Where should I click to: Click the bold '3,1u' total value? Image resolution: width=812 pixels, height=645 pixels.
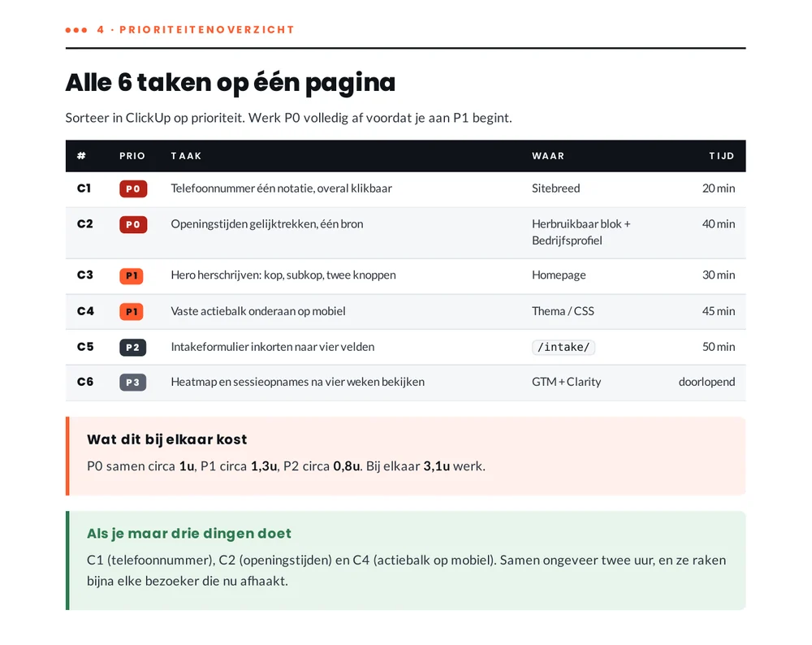pyautogui.click(x=437, y=466)
